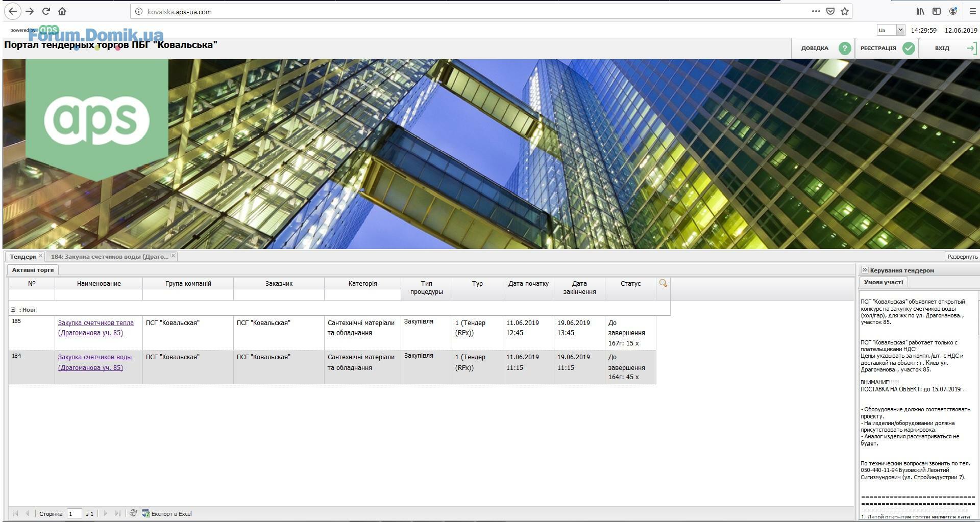Sort by the № column header
The image size is (980, 522).
click(32, 284)
